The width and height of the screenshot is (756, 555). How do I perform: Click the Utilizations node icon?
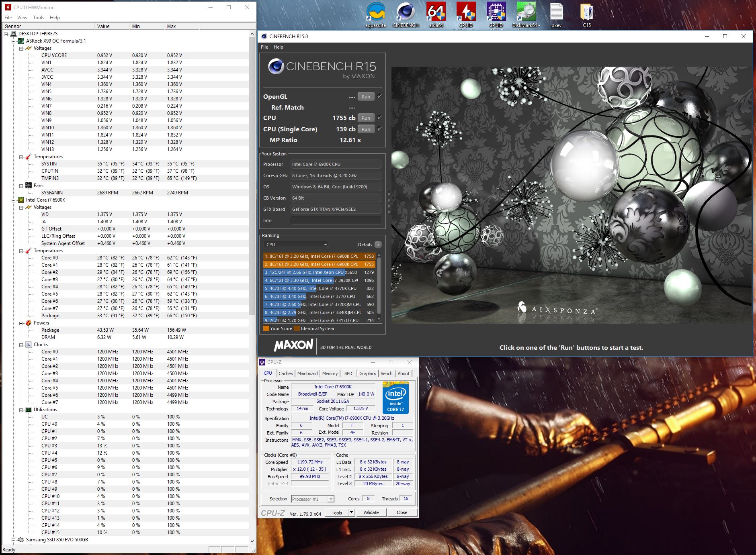click(x=29, y=410)
